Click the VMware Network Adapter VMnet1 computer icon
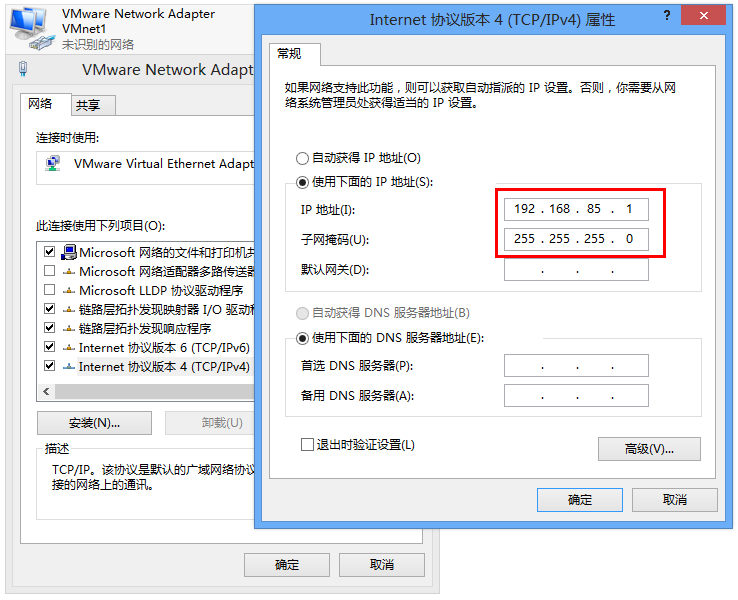The image size is (738, 600). coord(32,28)
